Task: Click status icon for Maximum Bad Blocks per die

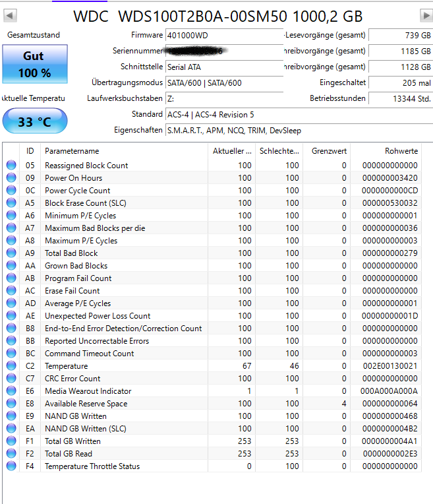Action: 11,228
